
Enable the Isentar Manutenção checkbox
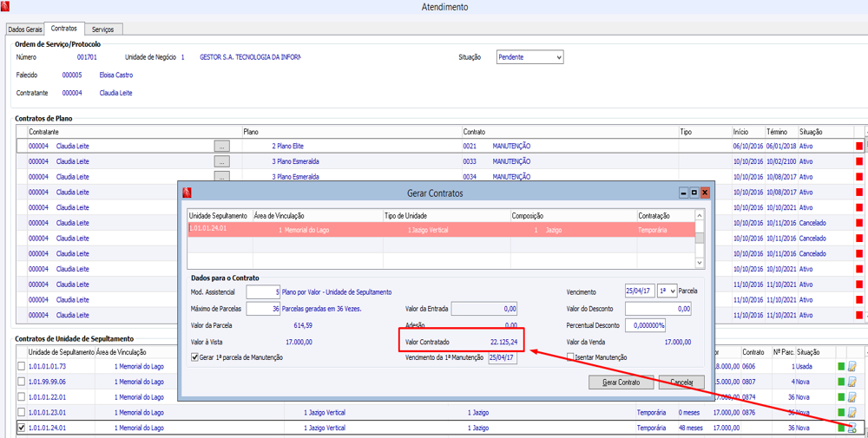[570, 357]
